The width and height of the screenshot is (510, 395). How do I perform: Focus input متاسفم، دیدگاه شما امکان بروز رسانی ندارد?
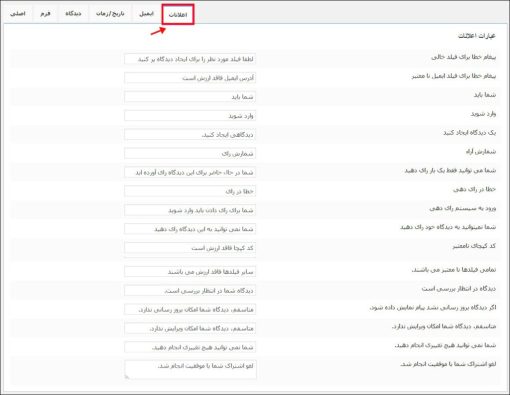pyautogui.click(x=190, y=309)
